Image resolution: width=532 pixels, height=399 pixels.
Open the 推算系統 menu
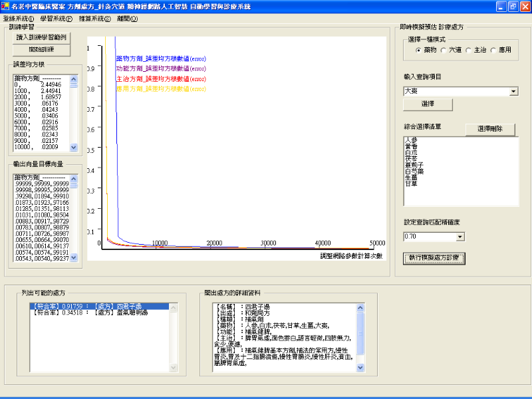[x=94, y=19]
